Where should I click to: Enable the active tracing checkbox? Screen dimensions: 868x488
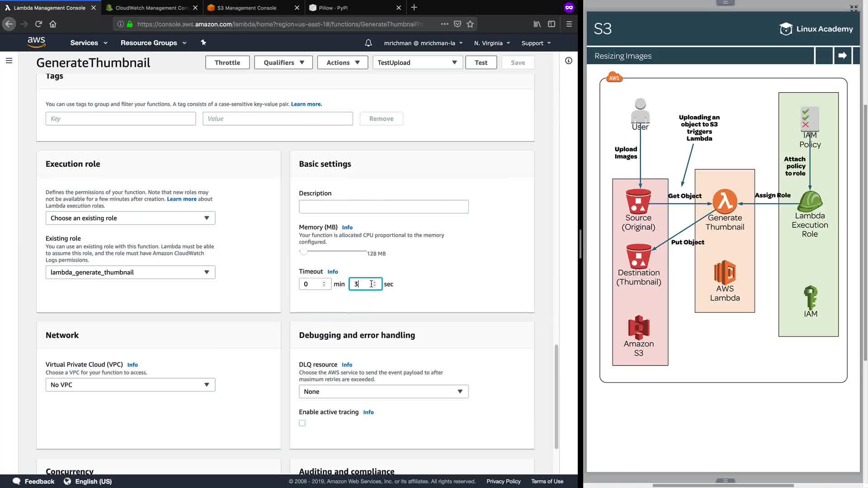coord(302,423)
